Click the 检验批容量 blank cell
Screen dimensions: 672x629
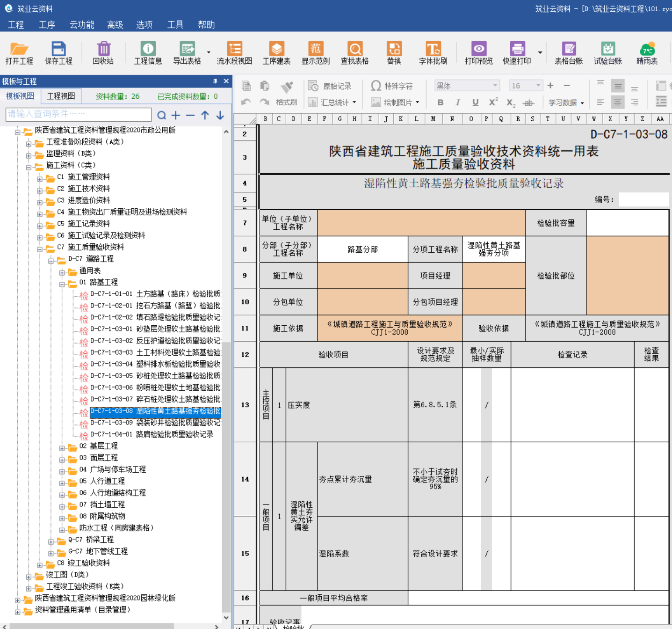627,223
